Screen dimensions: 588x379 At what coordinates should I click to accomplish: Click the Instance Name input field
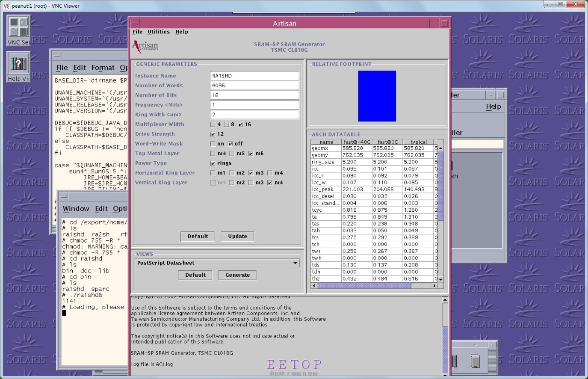tap(254, 76)
